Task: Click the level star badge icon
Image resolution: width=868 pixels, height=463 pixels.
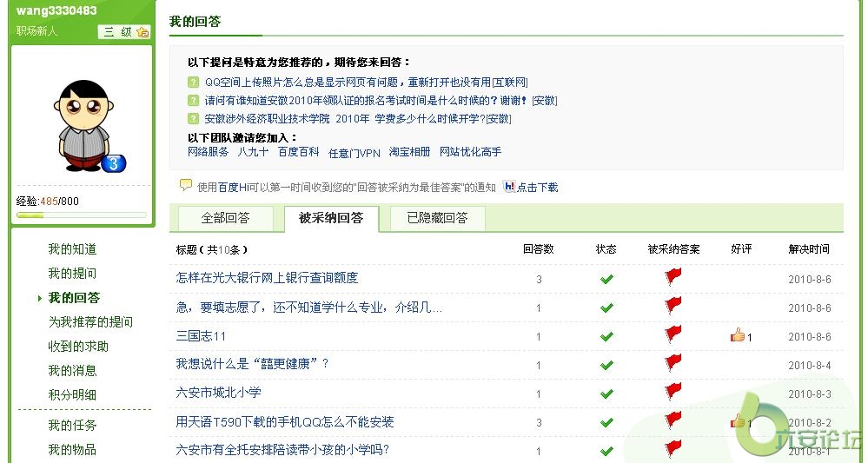Action: click(x=142, y=32)
